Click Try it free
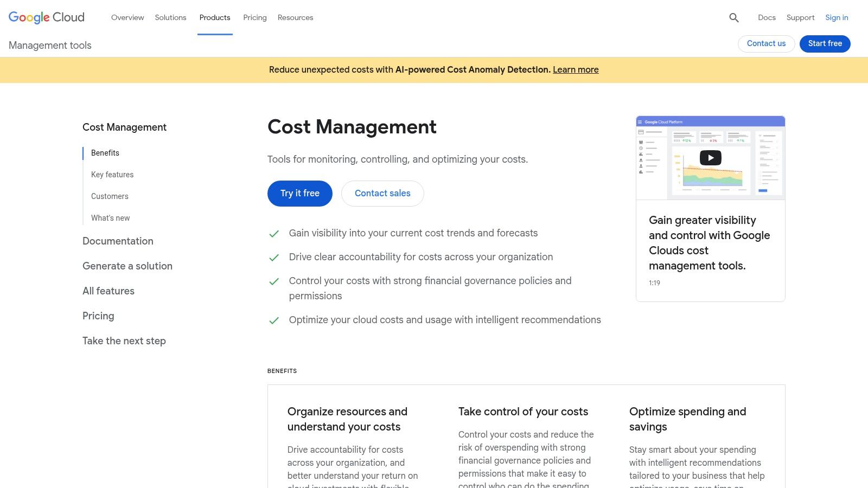Viewport: 868px width, 488px height. (x=299, y=193)
